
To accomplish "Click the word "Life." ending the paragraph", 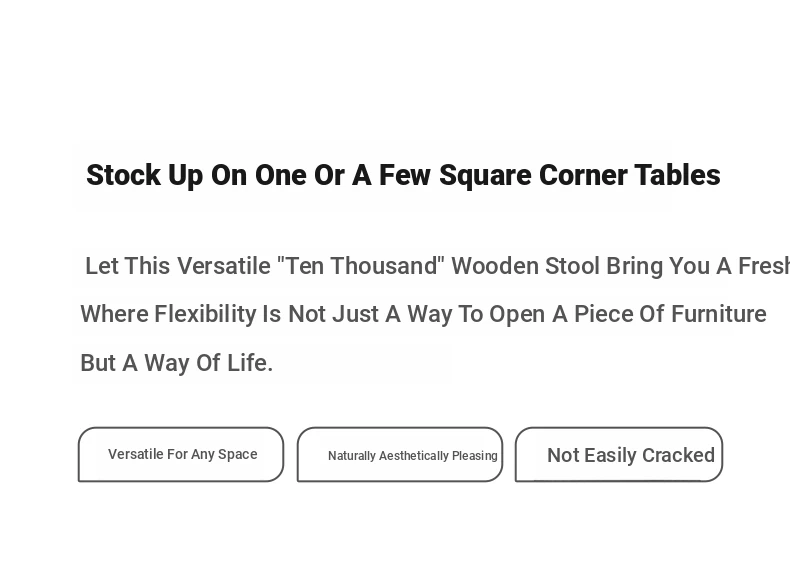I will tap(250, 363).
